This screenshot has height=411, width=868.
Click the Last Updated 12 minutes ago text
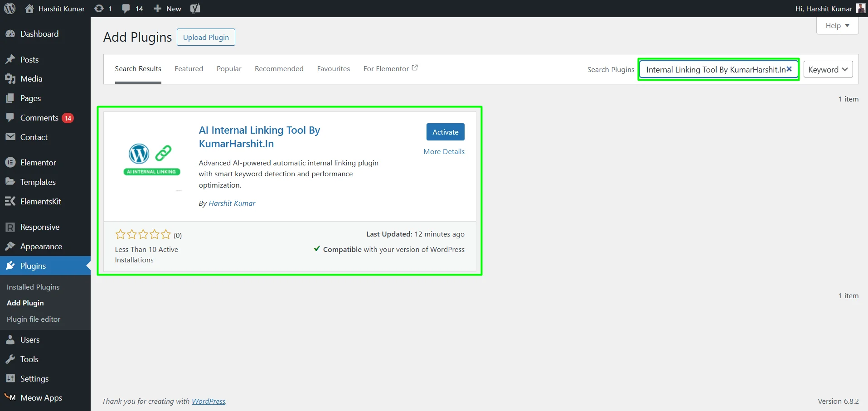coord(415,234)
